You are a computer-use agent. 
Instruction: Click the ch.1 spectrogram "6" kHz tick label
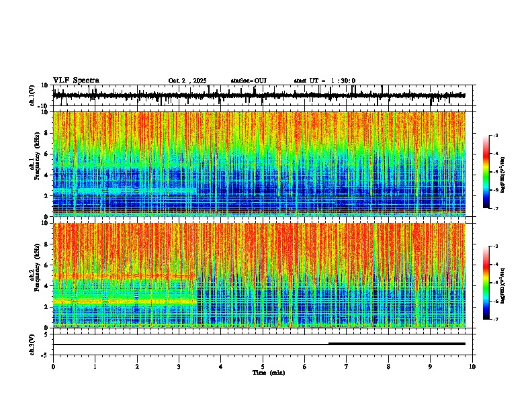tap(47, 154)
